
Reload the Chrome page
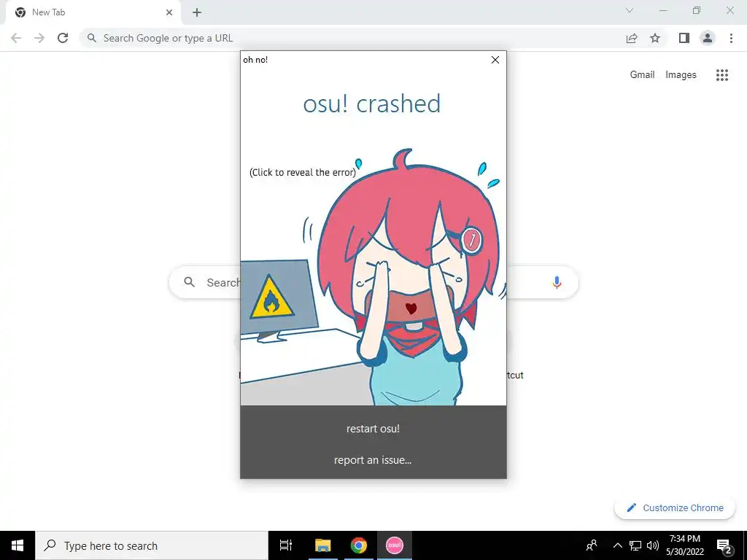pos(63,38)
